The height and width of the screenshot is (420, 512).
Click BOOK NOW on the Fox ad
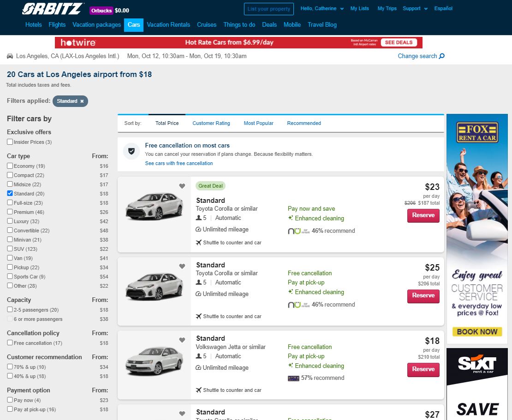tap(477, 332)
